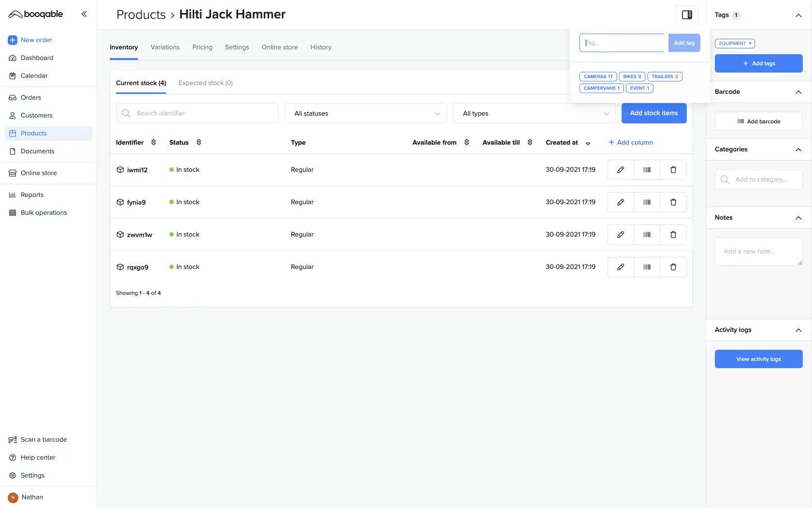
Task: Open Scan a barcode in sidebar
Action: tap(43, 440)
